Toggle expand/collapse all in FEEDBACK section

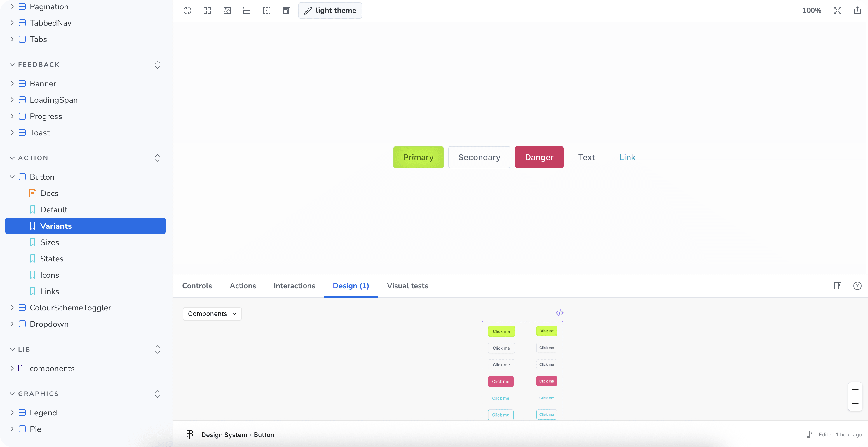[x=157, y=65]
